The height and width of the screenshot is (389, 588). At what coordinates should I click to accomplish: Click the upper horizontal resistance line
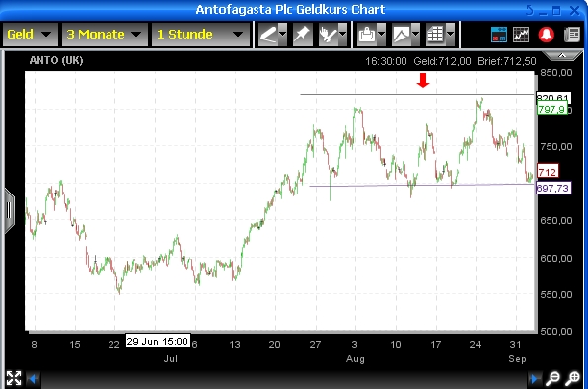(x=416, y=94)
